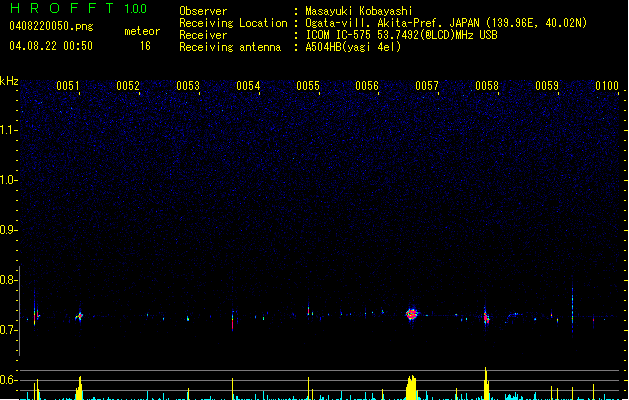
Task: Click the 0051 time axis marker
Action: [x=68, y=86]
